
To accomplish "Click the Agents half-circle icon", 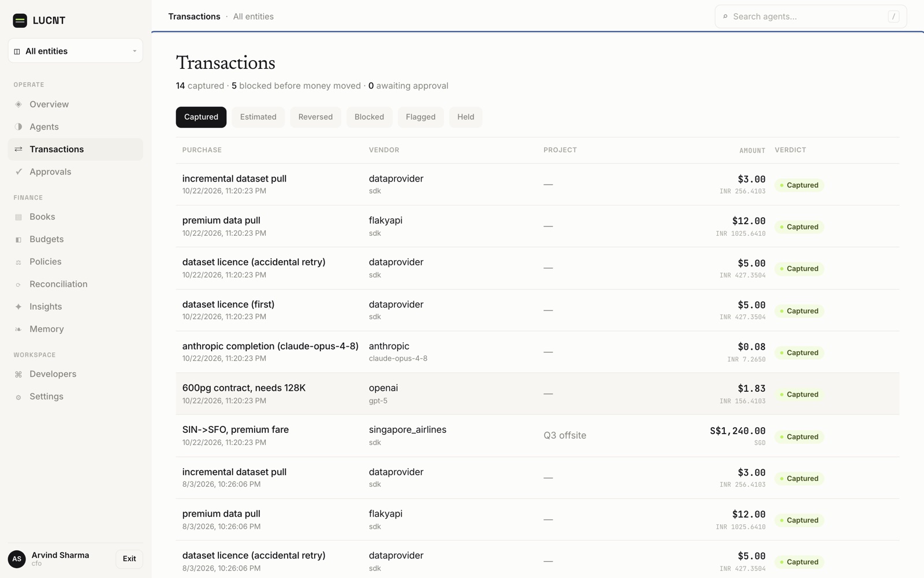I will coord(18,127).
